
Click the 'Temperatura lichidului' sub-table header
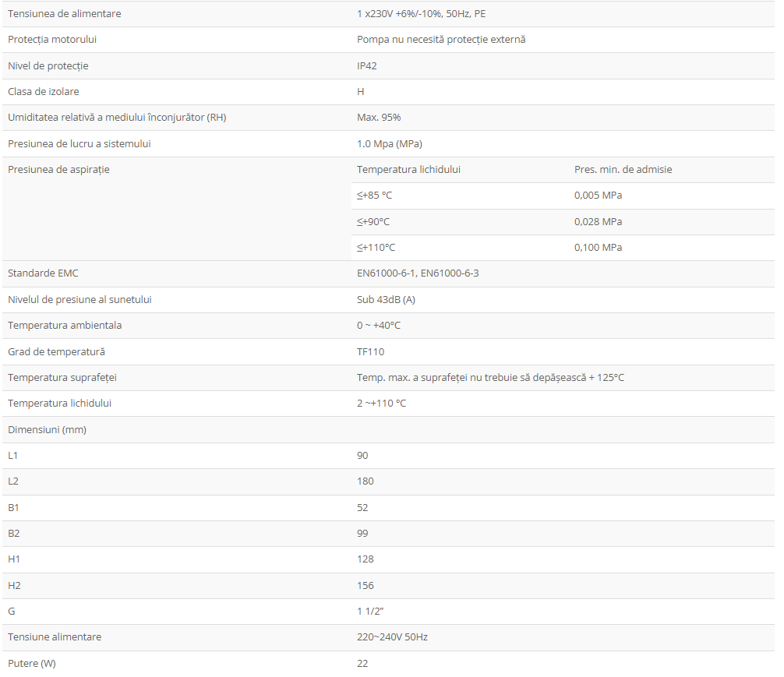click(x=408, y=170)
